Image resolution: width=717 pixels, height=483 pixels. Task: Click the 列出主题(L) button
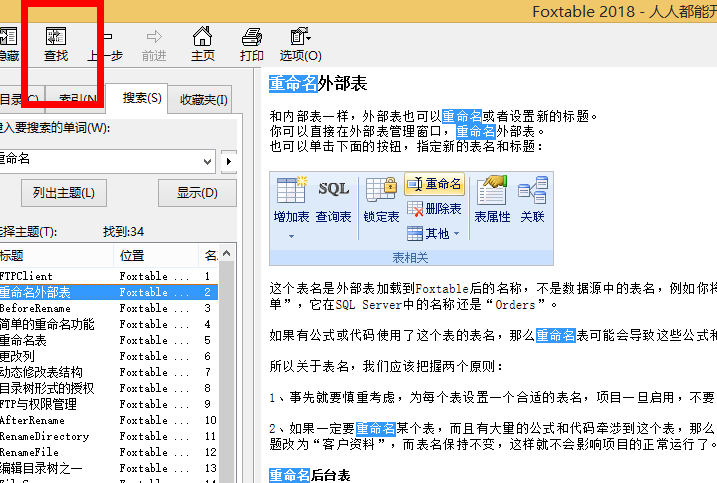[64, 193]
